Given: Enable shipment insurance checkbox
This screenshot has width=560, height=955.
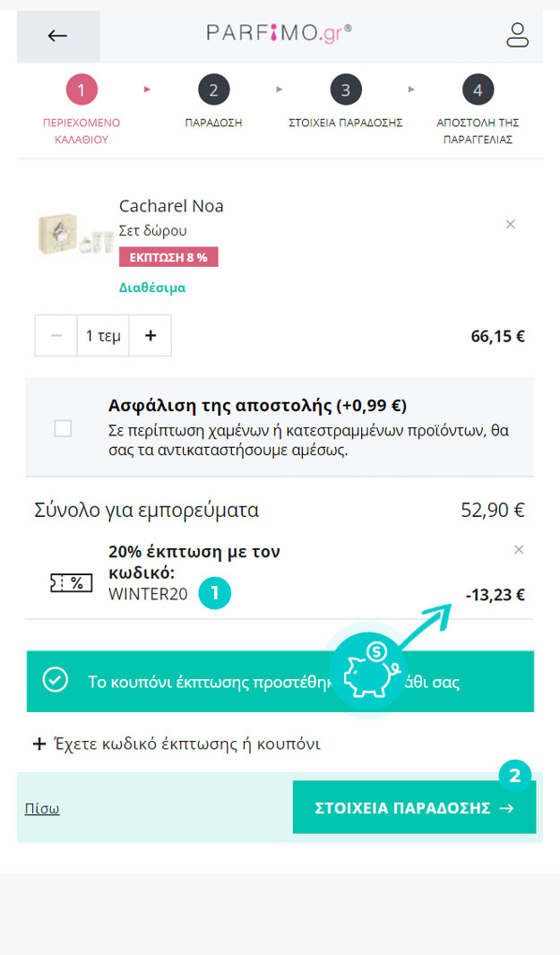Looking at the screenshot, I should coord(63,428).
